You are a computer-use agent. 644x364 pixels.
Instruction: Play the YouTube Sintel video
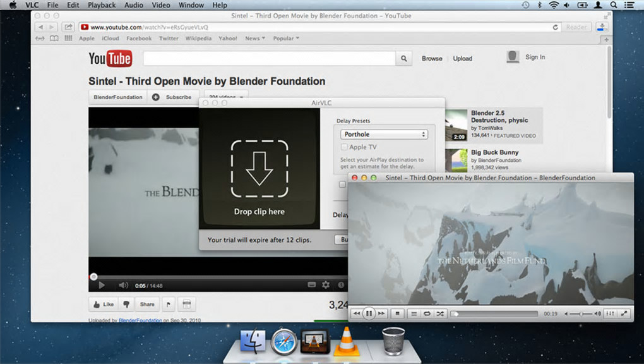(x=102, y=285)
